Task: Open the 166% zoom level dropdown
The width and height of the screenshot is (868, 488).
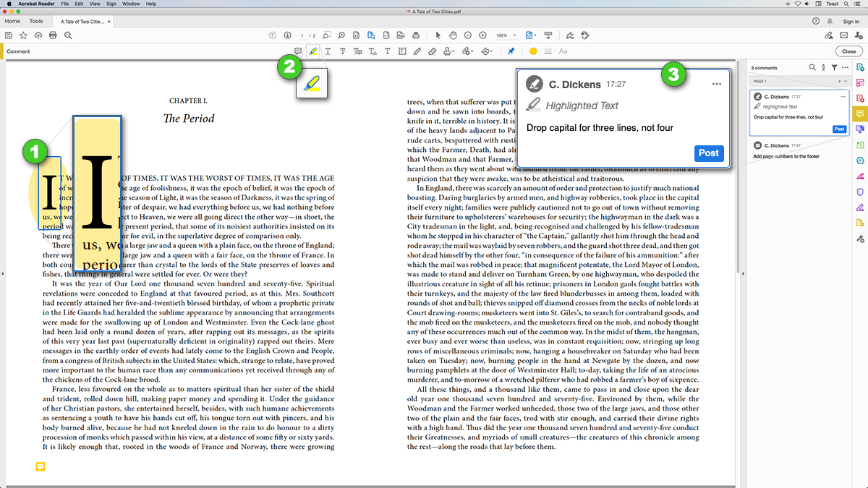Action: pos(506,35)
